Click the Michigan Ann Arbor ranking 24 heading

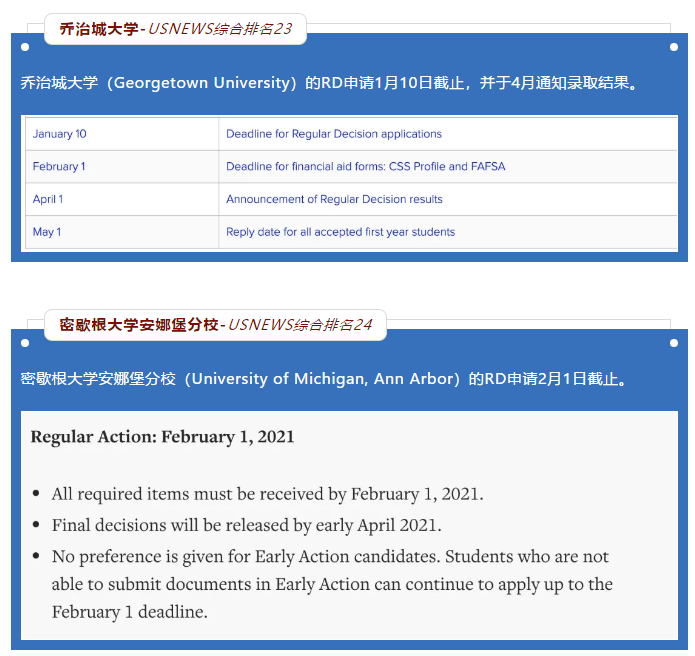[215, 325]
